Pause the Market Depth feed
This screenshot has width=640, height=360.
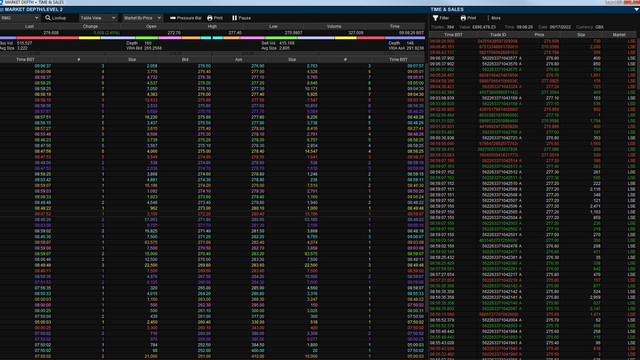pyautogui.click(x=235, y=18)
